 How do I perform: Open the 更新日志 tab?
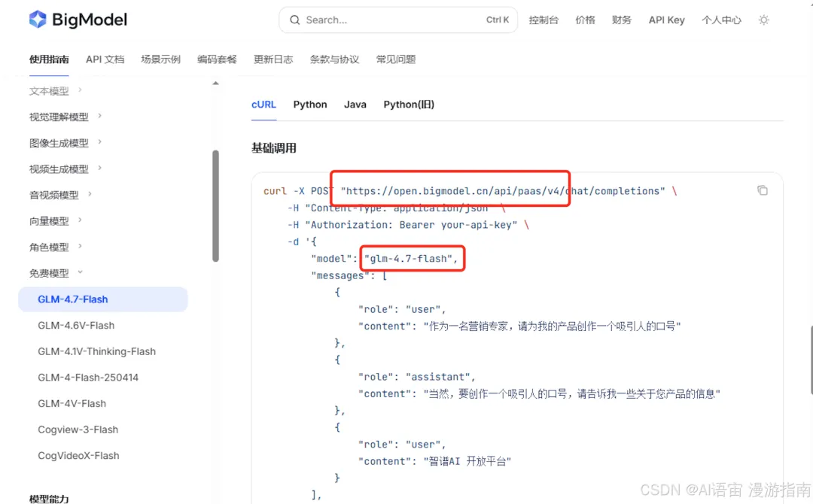(273, 59)
